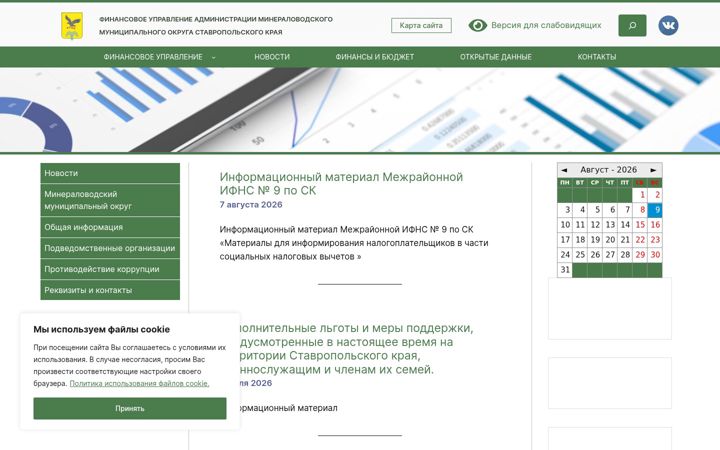Image resolution: width=720 pixels, height=450 pixels.
Task: Open article about льготы и меры поддержки
Action: click(x=354, y=349)
